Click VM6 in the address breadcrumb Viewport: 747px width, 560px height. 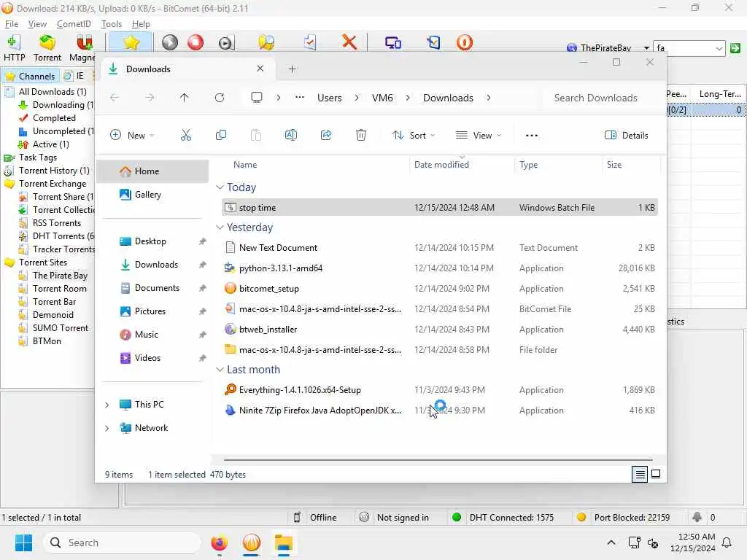pos(382,98)
